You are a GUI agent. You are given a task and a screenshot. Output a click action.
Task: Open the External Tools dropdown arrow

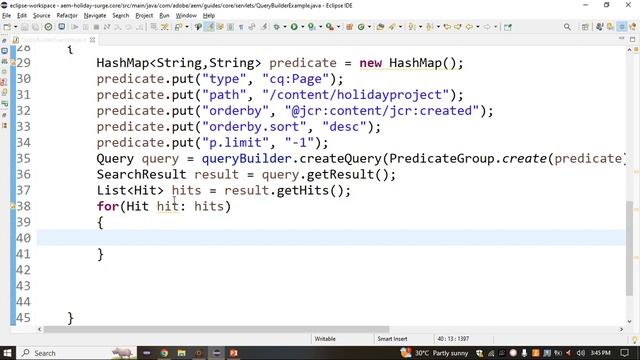coord(338,27)
